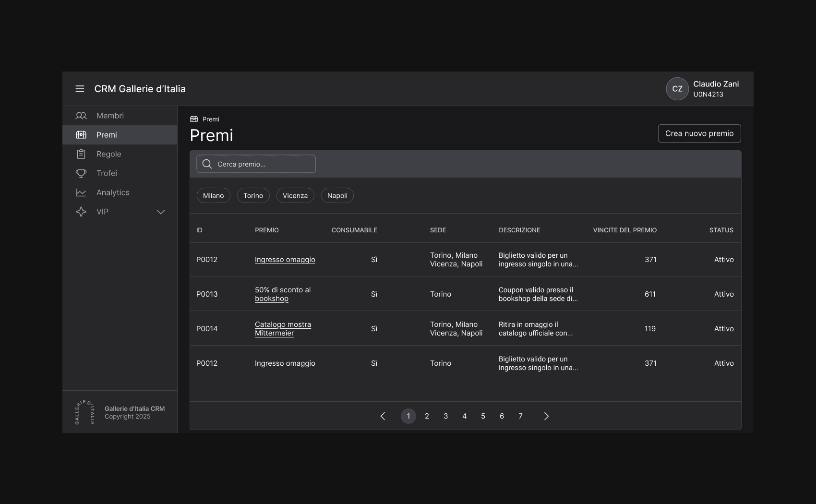Viewport: 816px width, 504px height.
Task: Open the Regole section
Action: [x=120, y=154]
